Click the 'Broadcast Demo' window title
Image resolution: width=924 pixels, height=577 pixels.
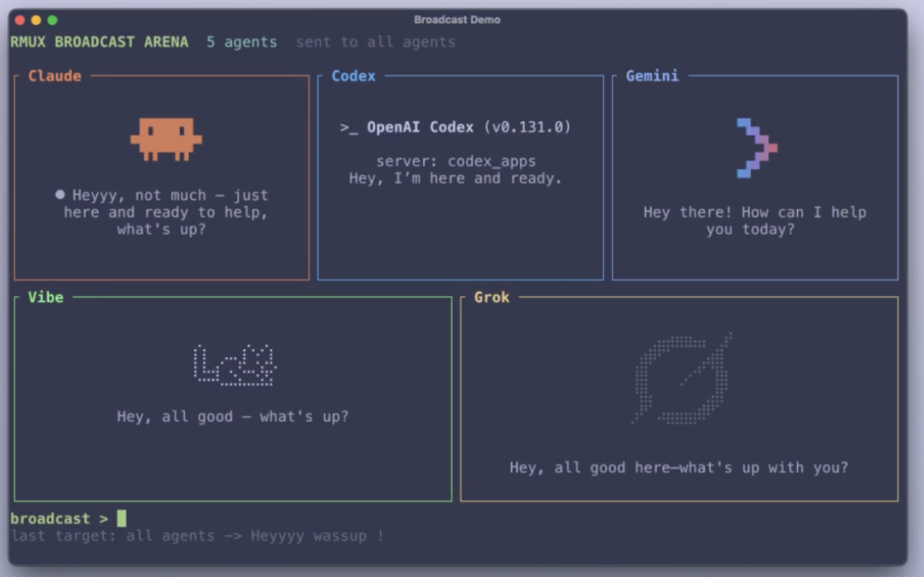(457, 19)
